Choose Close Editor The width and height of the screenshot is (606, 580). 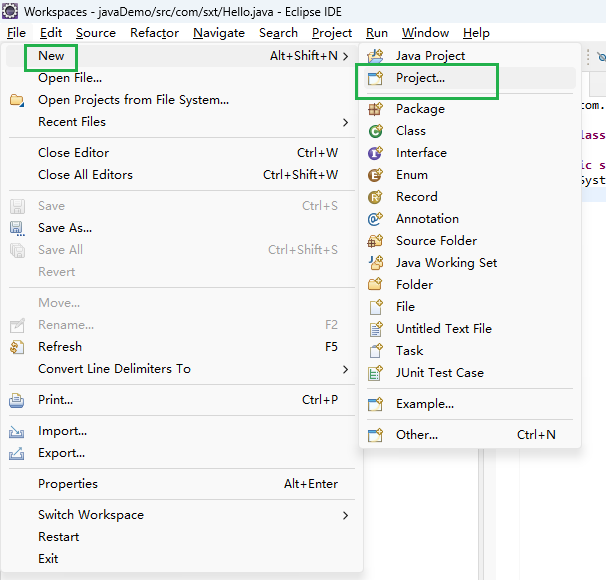tap(181, 153)
